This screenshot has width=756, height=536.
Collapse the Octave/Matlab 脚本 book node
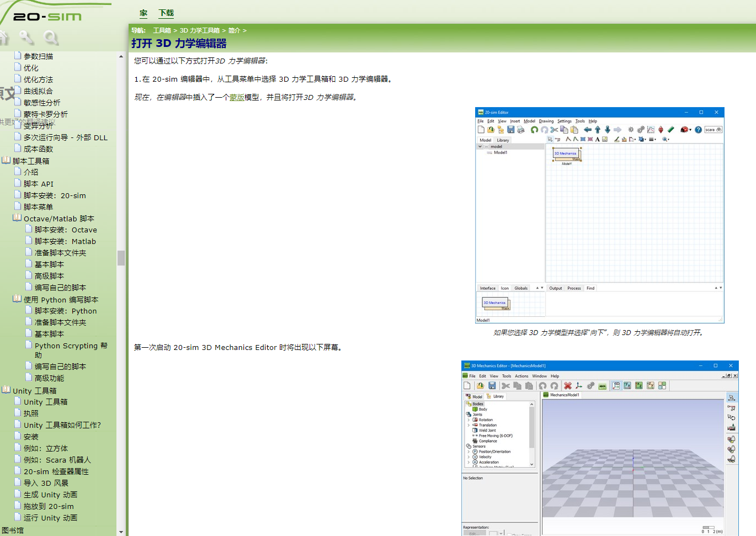point(17,218)
